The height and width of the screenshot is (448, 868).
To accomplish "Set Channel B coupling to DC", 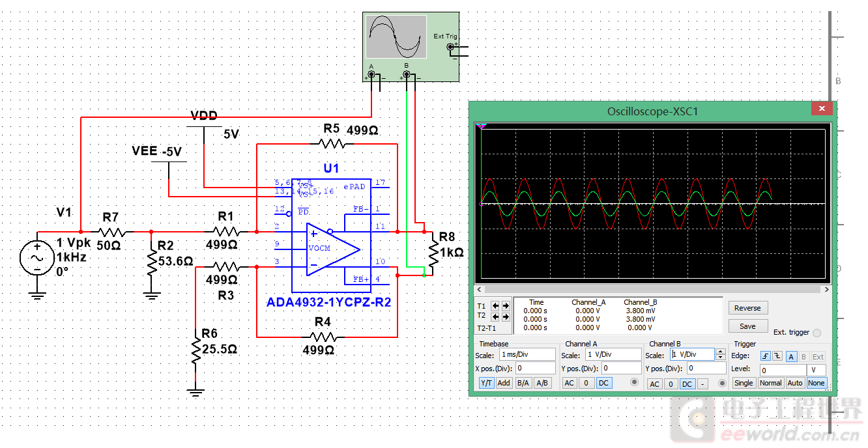I will tap(687, 384).
